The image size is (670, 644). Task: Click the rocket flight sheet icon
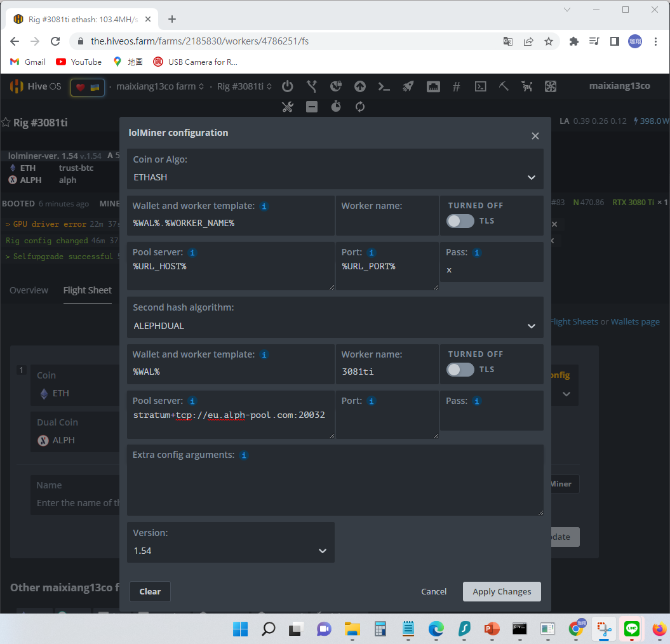click(408, 86)
